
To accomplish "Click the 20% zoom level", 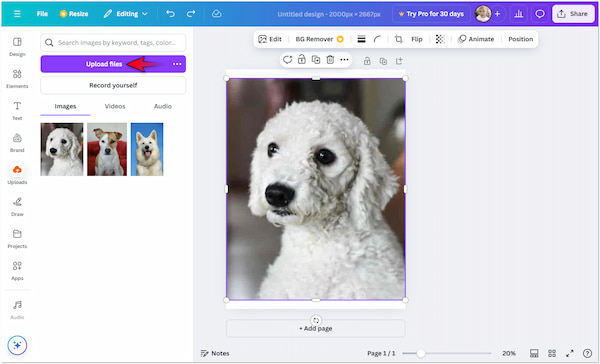I will pyautogui.click(x=509, y=353).
